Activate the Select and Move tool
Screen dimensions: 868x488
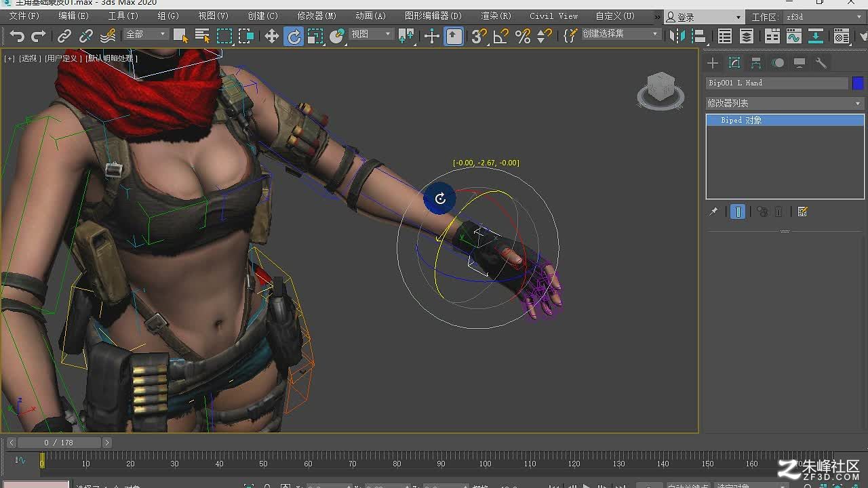tap(272, 36)
